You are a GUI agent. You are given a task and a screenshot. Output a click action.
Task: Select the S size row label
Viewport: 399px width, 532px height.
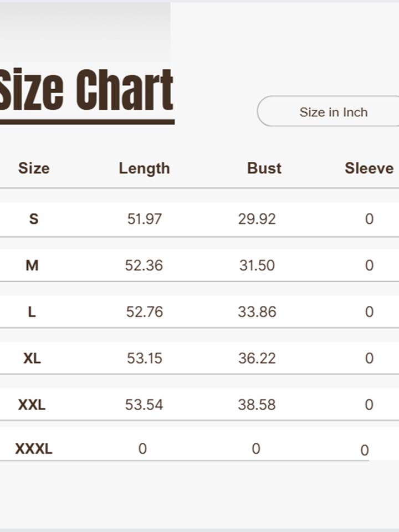tap(34, 219)
